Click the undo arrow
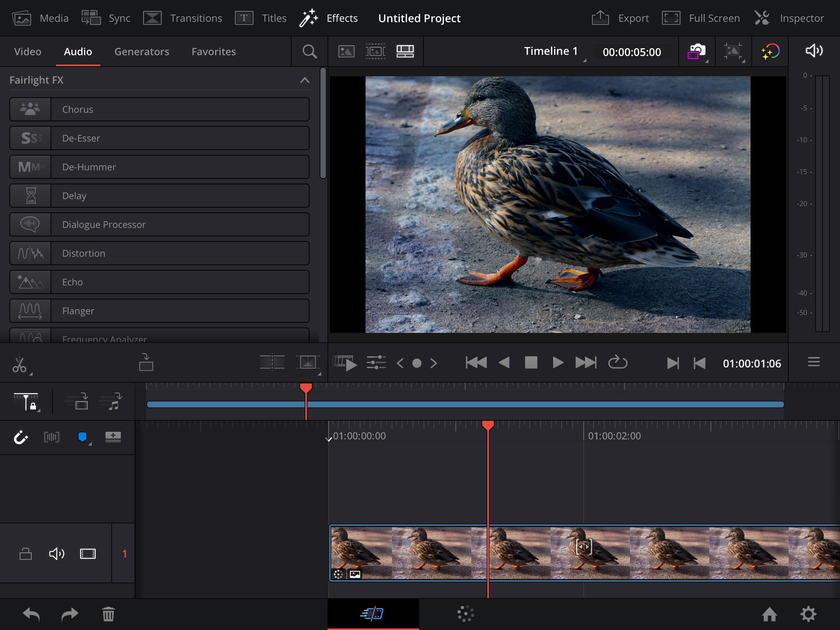 tap(31, 614)
